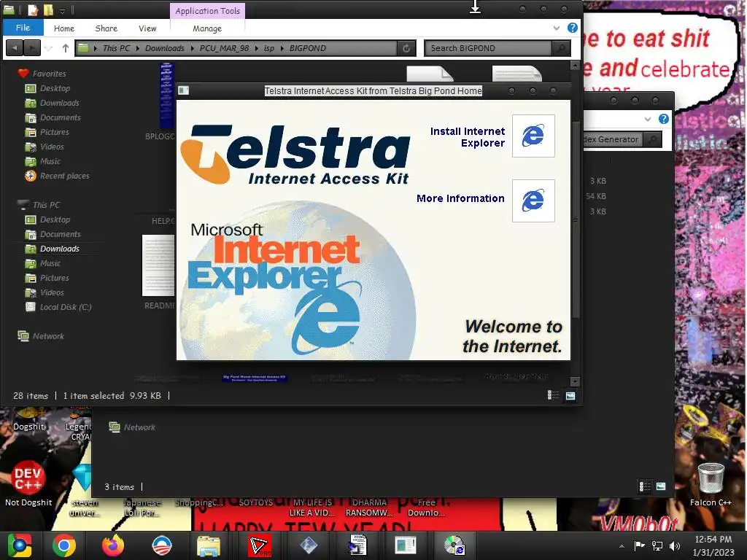
Task: Click Telstra Access Kit window system menu icon
Action: coord(183,90)
